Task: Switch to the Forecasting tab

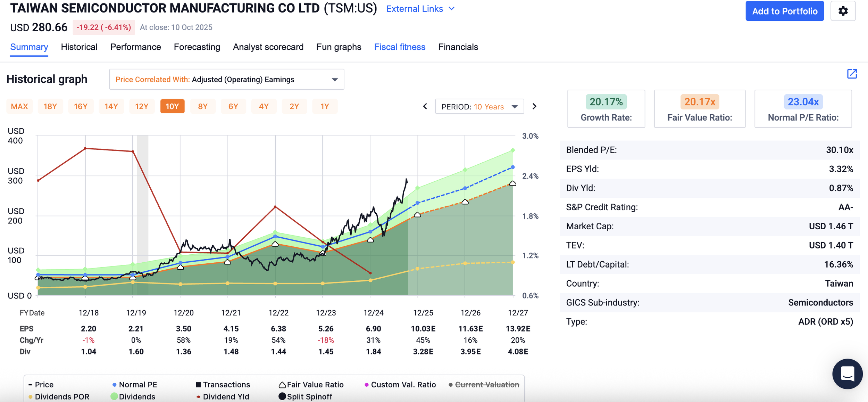Action: [197, 47]
